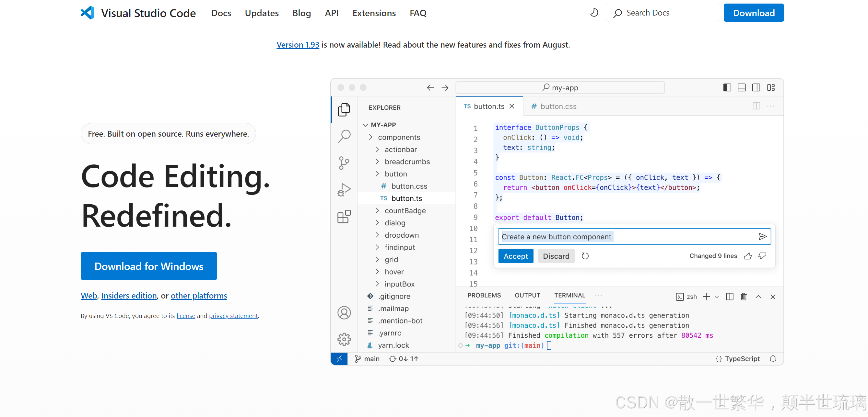Image resolution: width=868 pixels, height=417 pixels.
Task: Click Download for Windows button
Action: click(149, 266)
